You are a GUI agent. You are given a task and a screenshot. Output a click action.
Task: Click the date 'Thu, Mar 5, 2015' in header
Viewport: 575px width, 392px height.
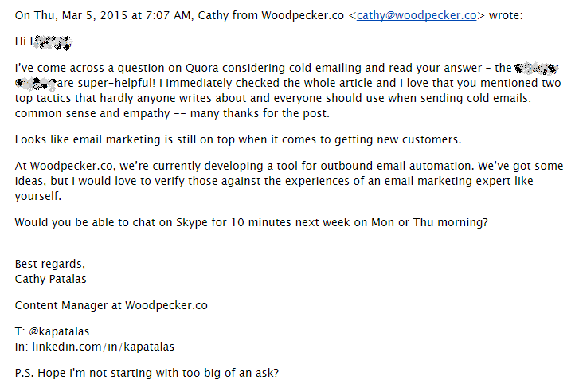pos(78,15)
